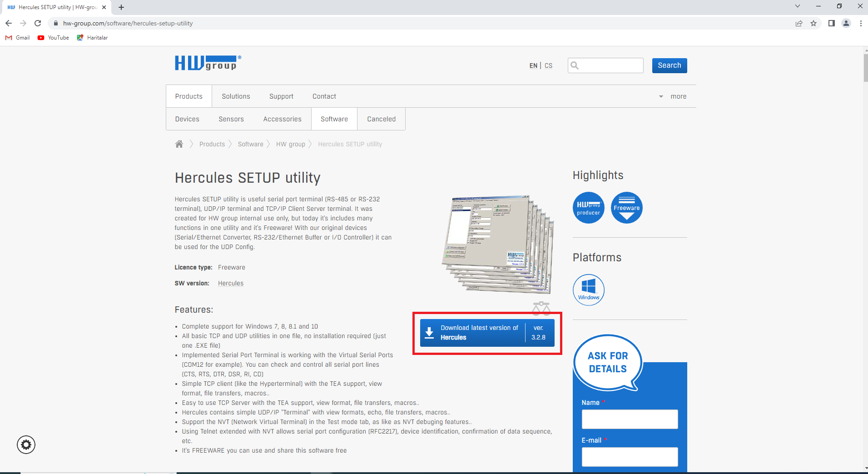The image size is (868, 474).
Task: Open Contact menu item
Action: click(324, 96)
